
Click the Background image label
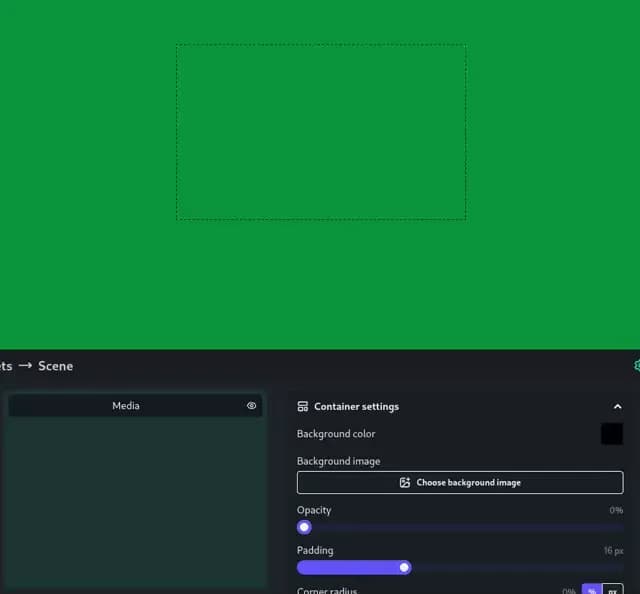(x=338, y=461)
